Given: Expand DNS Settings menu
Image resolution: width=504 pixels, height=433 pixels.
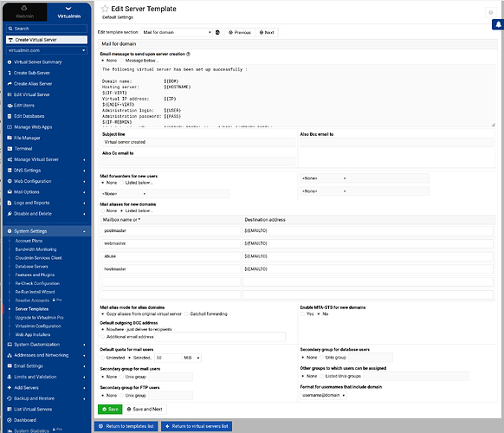Looking at the screenshot, I should (47, 171).
